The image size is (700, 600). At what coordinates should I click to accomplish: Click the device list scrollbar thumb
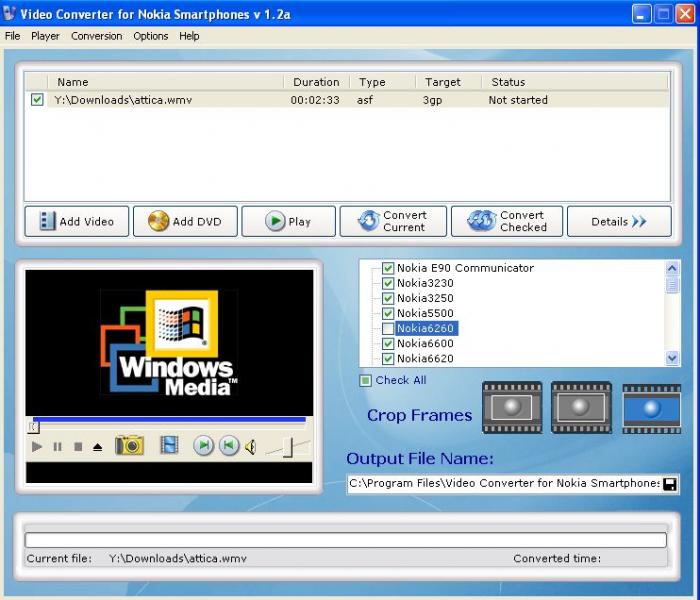point(672,285)
